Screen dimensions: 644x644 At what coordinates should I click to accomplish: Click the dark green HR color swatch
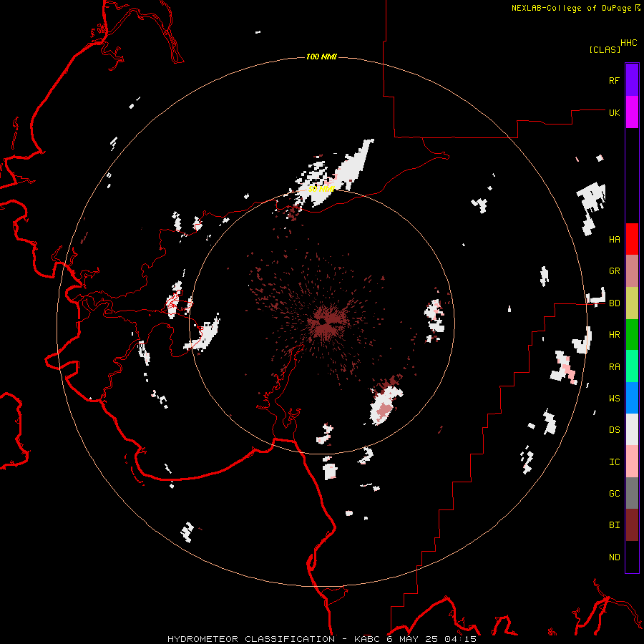632,335
